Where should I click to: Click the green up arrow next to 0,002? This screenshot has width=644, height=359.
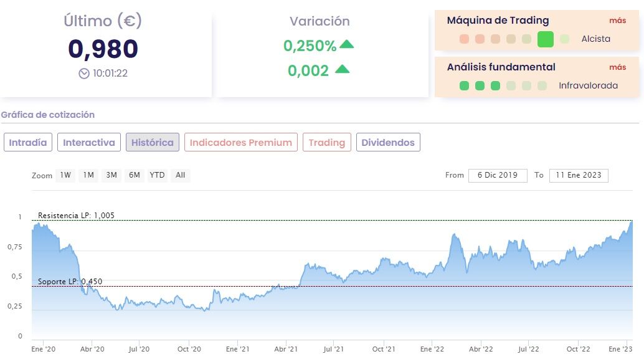[x=342, y=69]
